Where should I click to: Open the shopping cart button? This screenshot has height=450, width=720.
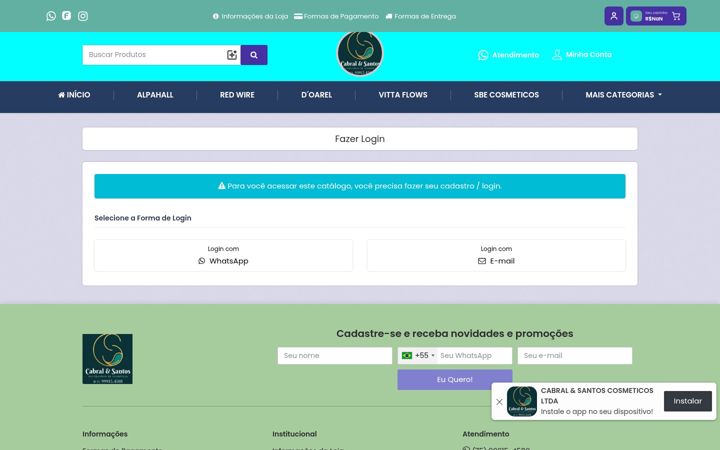click(656, 16)
